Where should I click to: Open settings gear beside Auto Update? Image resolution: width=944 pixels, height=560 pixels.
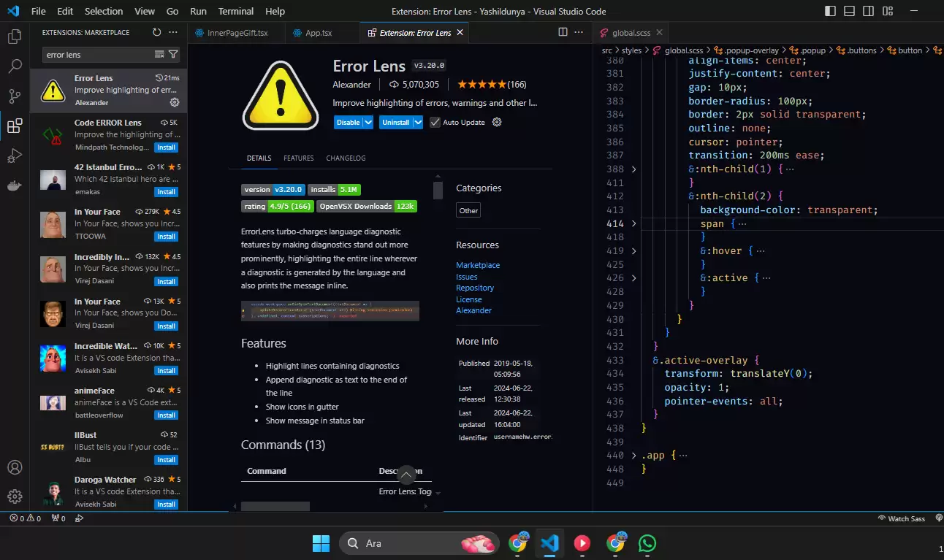coord(497,122)
